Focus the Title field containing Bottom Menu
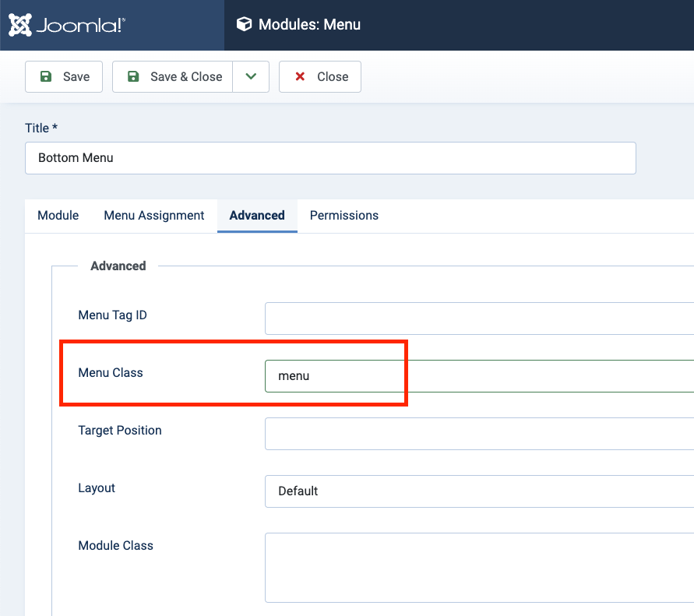The image size is (694, 616). (330, 158)
